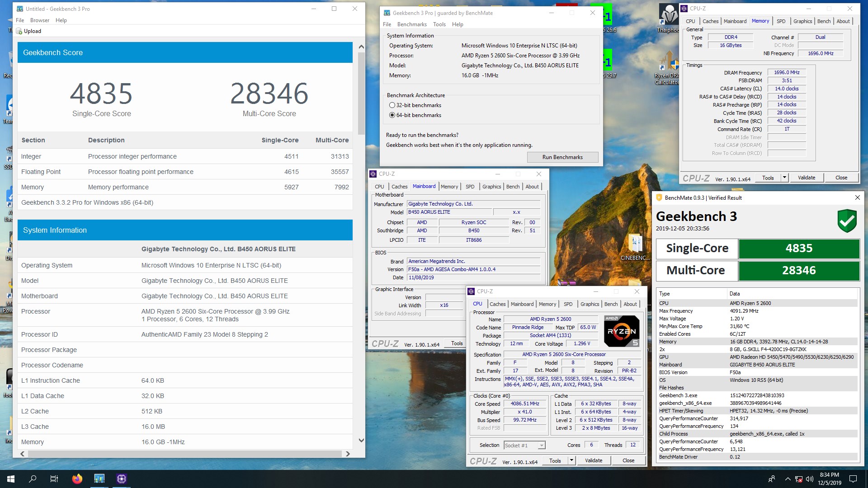This screenshot has width=868, height=488.
Task: Click right arrow of Geekbench horizontal scrollbar
Action: click(348, 454)
